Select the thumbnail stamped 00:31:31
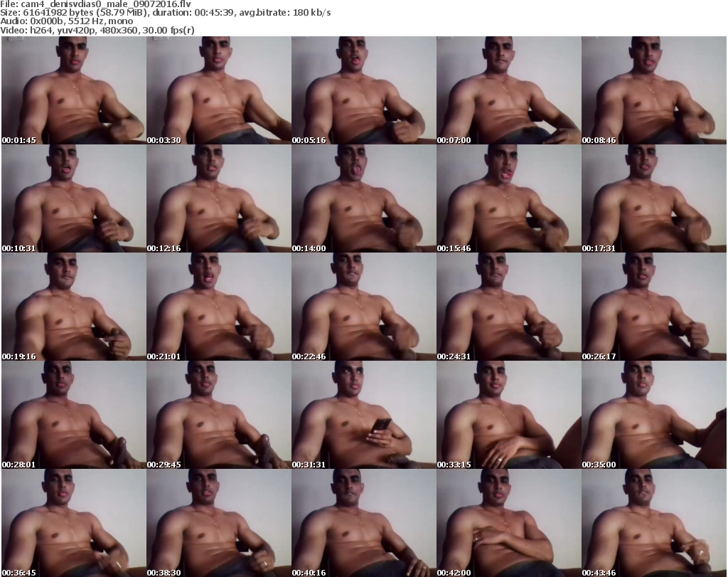Viewport: 728px width, 577px height. click(x=364, y=415)
